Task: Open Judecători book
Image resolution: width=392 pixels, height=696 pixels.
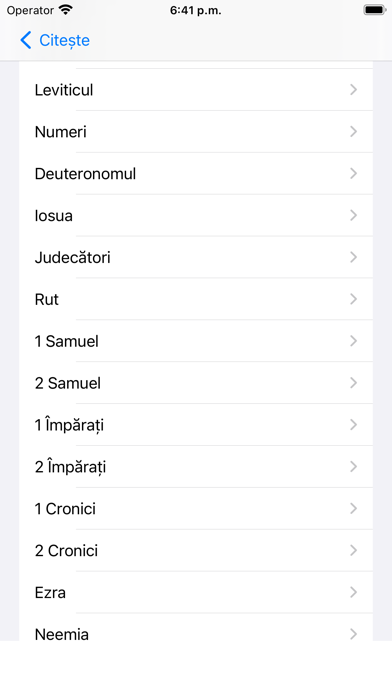Action: (196, 257)
